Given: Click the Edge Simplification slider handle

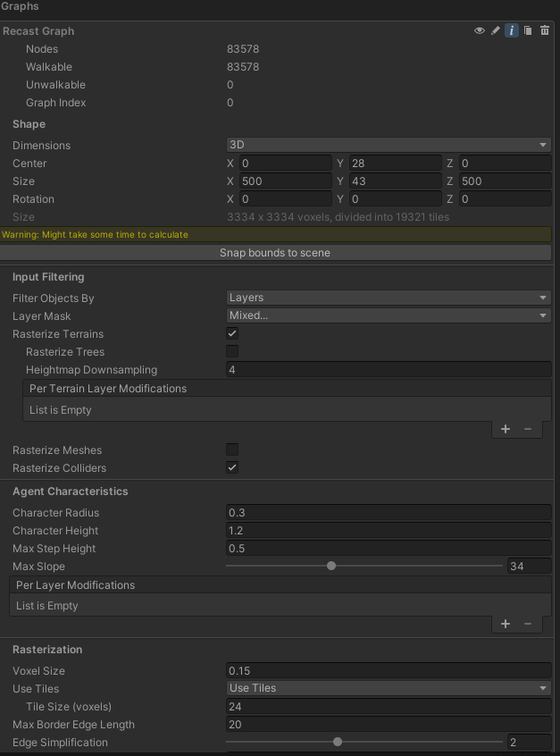Looking at the screenshot, I should (x=338, y=742).
